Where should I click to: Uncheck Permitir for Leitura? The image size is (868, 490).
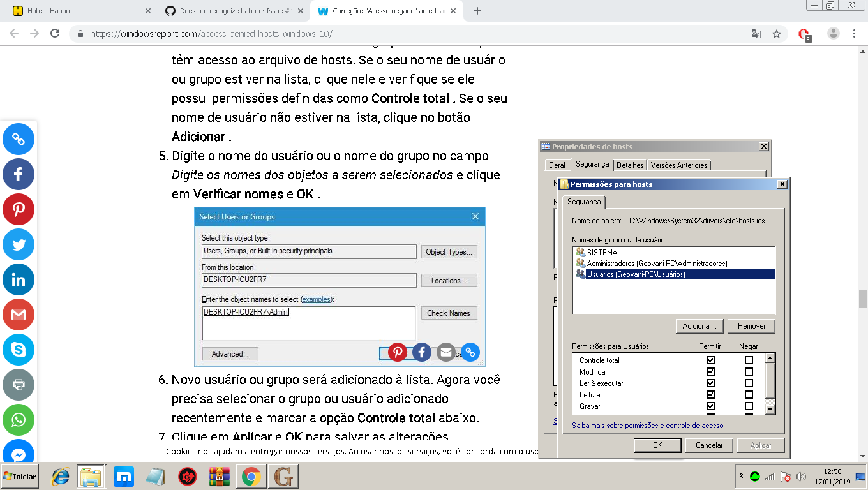coord(711,394)
